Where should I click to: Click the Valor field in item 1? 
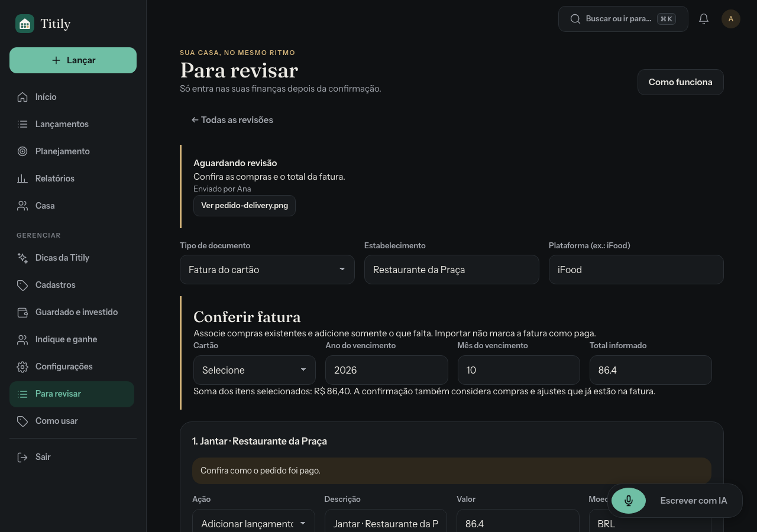pos(518,521)
